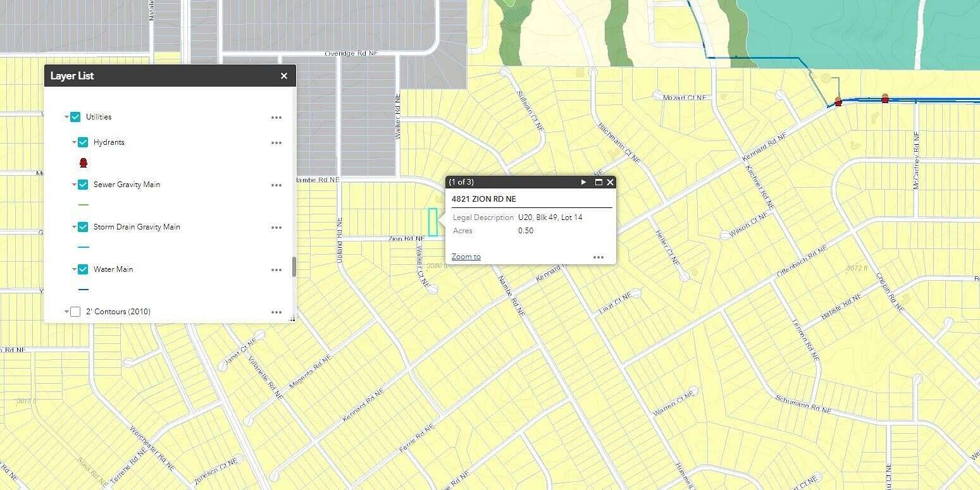Click the Layer List scrollbar thumb

pos(294,267)
